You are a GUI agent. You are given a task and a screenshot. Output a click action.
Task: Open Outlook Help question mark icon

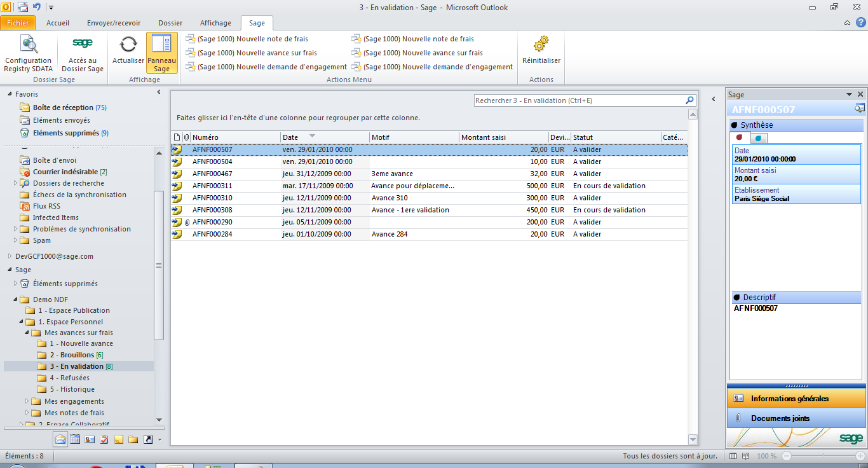[x=860, y=23]
